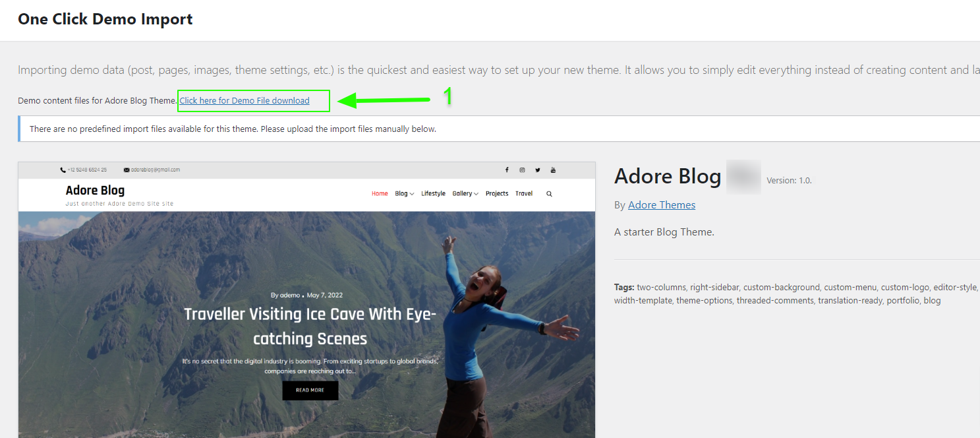Click the Adore Blog site title in preview
This screenshot has width=980, height=438.
(95, 191)
